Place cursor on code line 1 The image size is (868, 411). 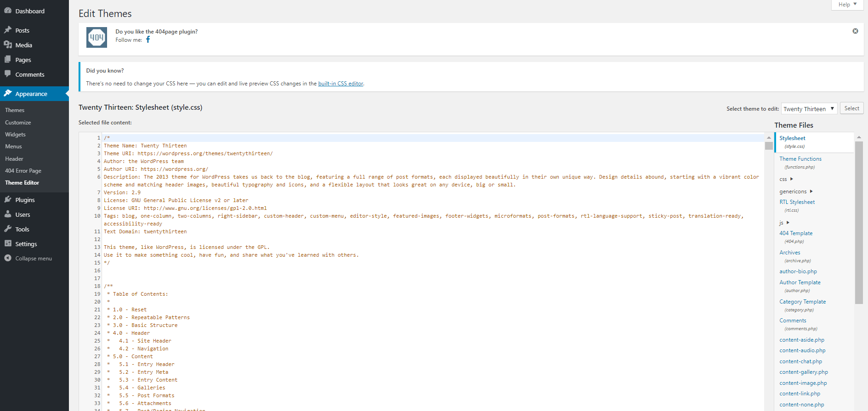coord(432,138)
